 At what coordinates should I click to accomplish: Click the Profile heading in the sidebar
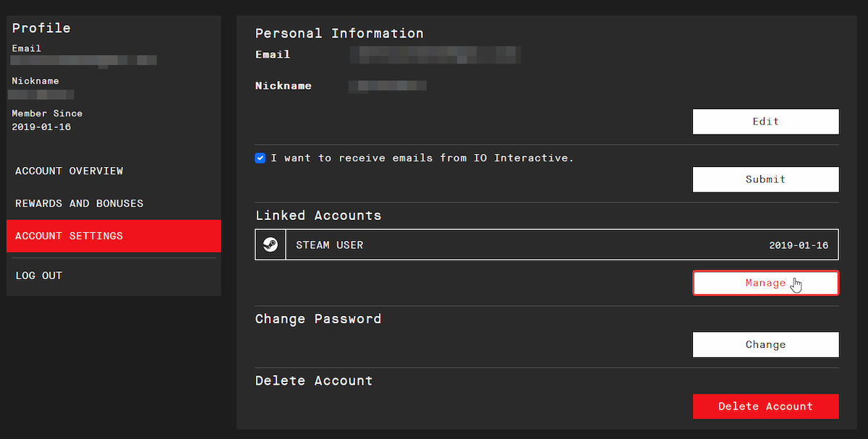[x=41, y=28]
